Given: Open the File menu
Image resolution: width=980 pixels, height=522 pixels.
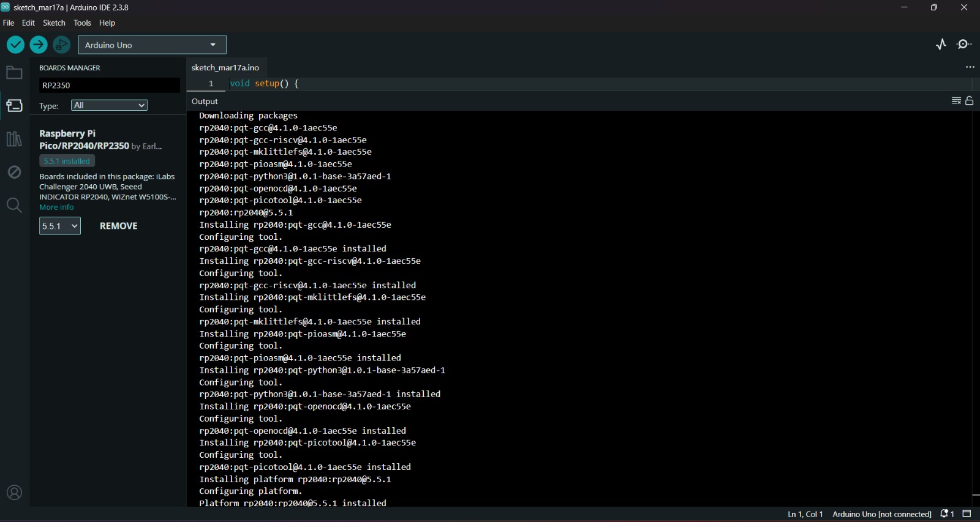Looking at the screenshot, I should click(9, 23).
